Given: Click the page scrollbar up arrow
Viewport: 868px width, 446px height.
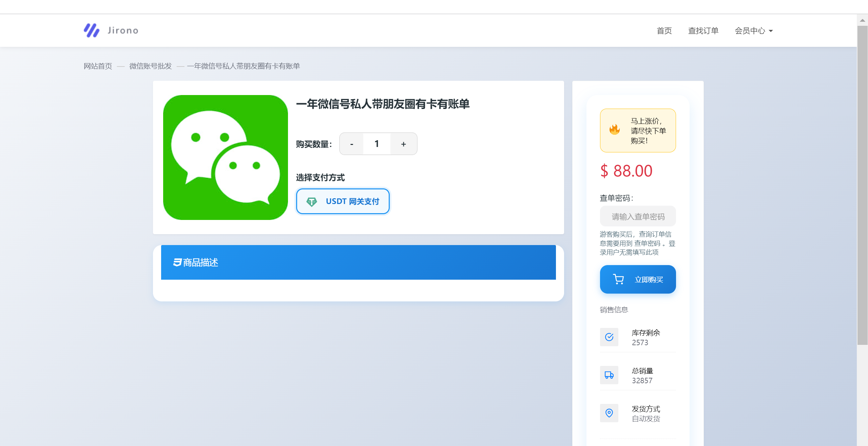Looking at the screenshot, I should pos(862,20).
